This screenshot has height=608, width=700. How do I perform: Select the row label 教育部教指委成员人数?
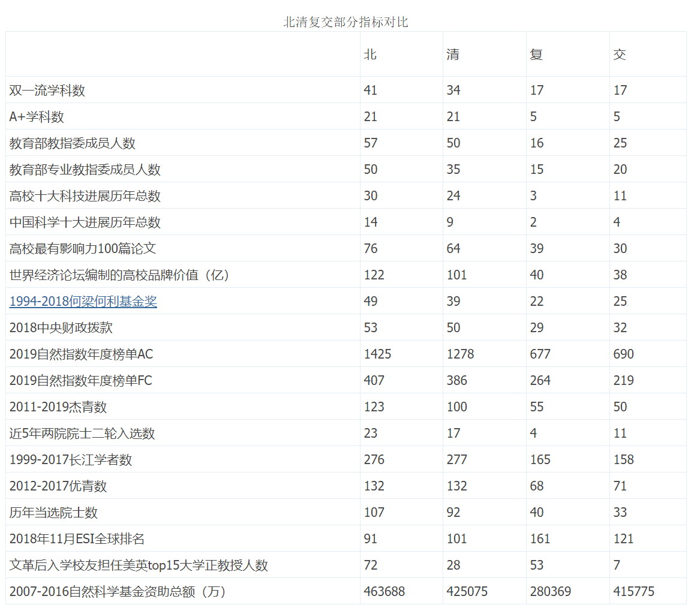coord(73,143)
